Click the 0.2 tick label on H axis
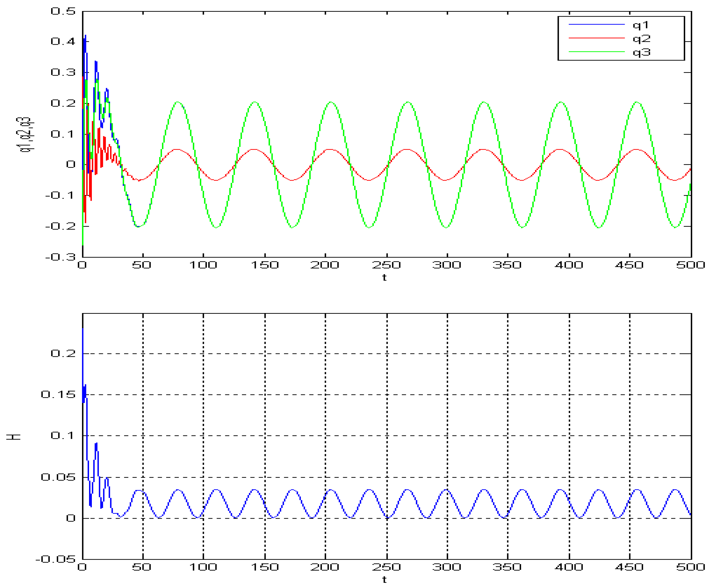Viewport: 710px width, 588px height. [x=63, y=353]
